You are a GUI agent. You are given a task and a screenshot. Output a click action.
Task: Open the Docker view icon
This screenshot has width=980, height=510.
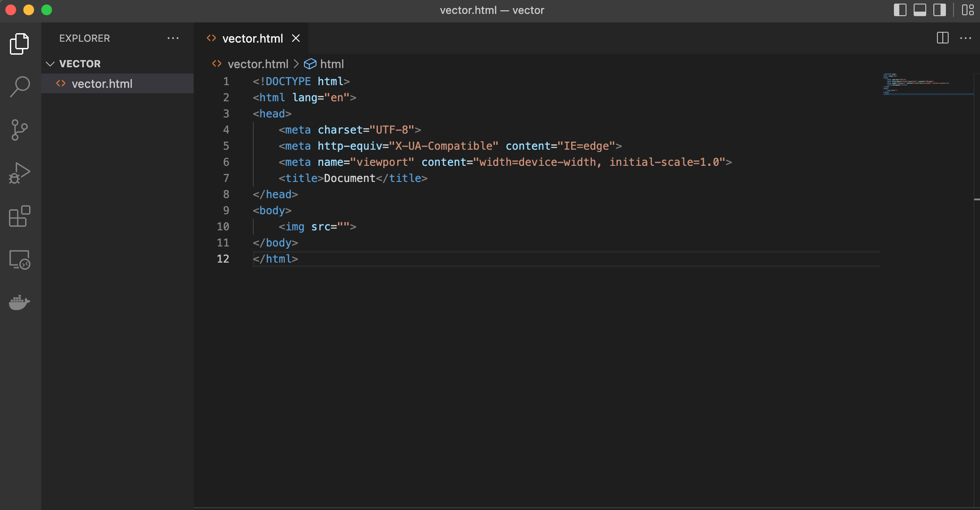(x=19, y=303)
